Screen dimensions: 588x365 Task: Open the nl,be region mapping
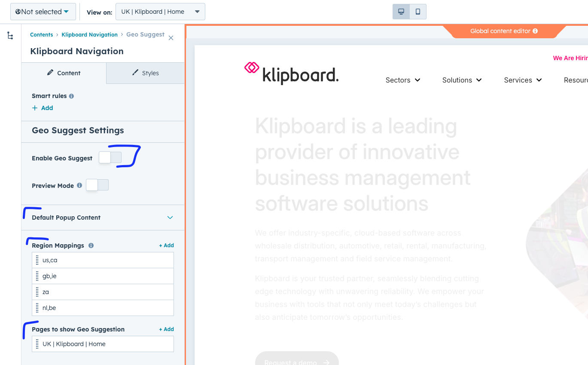[x=103, y=308]
